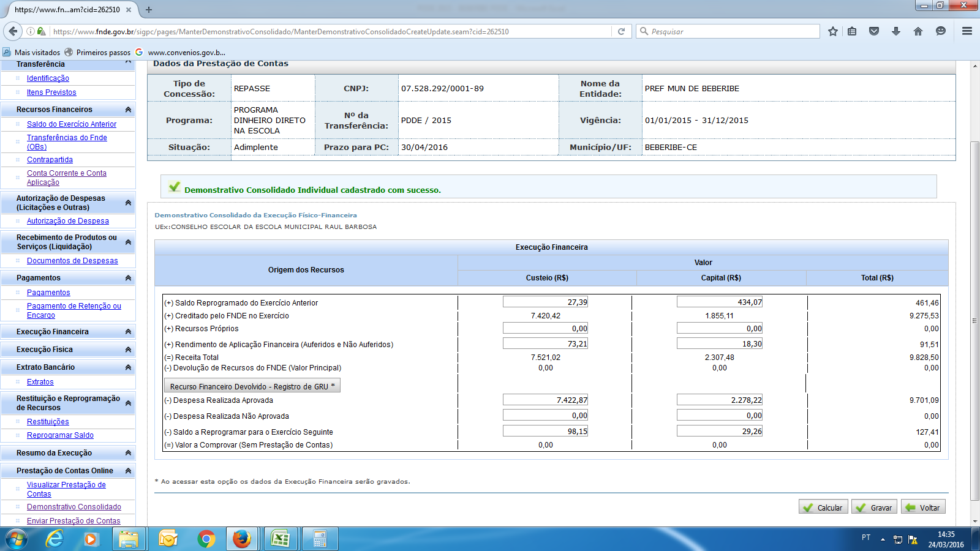Bookmark this page using the star icon
This screenshot has width=980, height=551.
[832, 31]
